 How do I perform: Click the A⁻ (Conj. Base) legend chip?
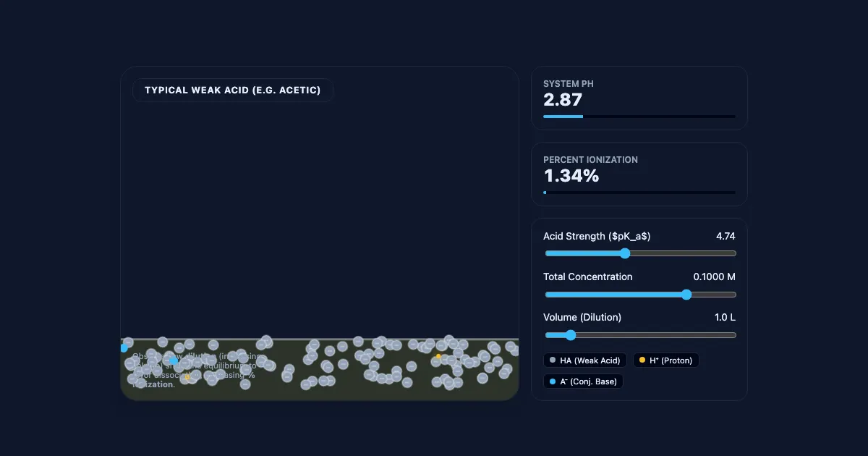(x=583, y=381)
